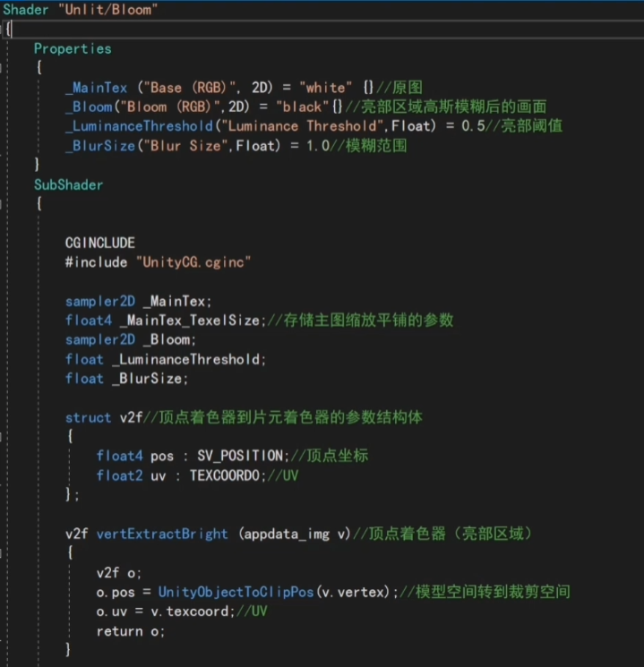
Task: Click the uv field in the v2f struct
Action: 159,476
